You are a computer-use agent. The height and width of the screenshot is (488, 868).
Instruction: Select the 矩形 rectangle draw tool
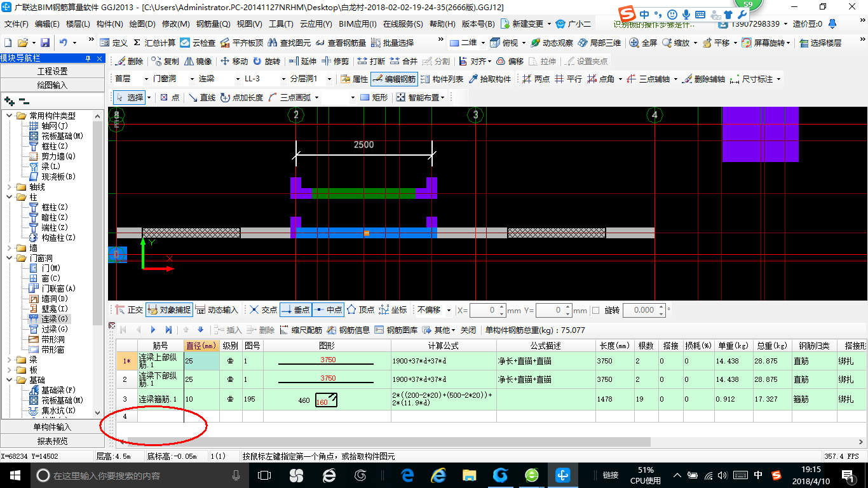pos(374,97)
